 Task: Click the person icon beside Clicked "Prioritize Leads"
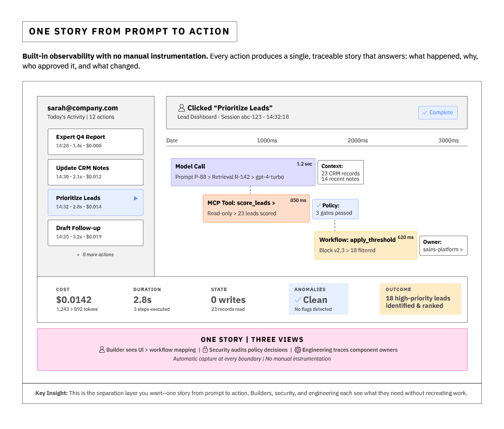click(x=182, y=107)
